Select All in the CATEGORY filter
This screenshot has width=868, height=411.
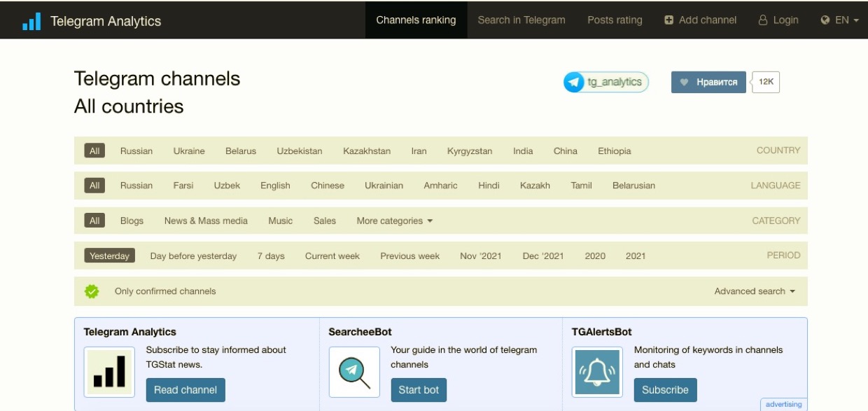[x=94, y=221]
